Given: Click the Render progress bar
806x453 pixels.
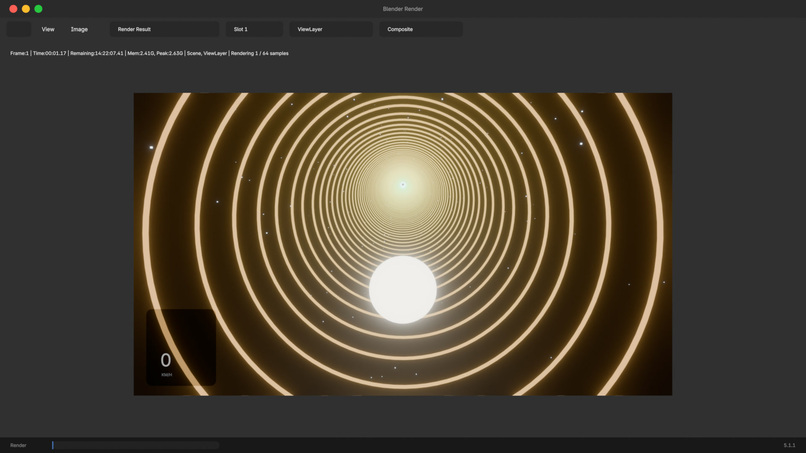Looking at the screenshot, I should pos(135,445).
